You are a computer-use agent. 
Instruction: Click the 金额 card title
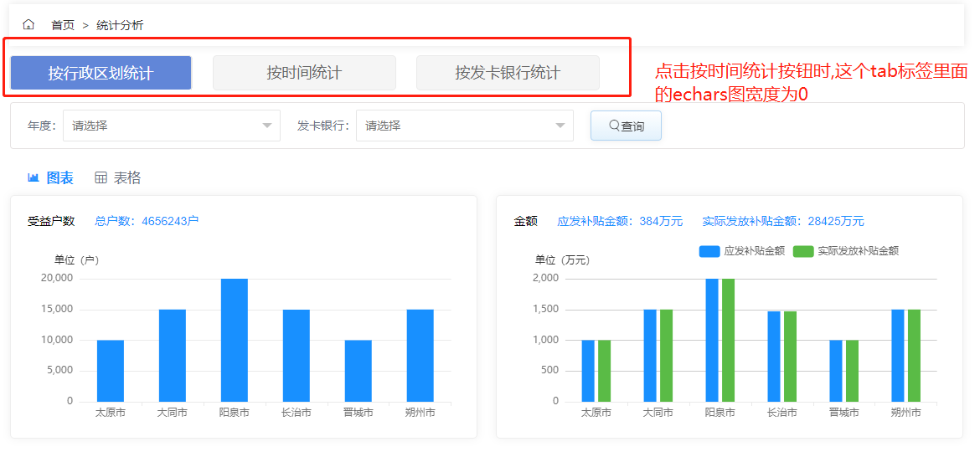526,221
